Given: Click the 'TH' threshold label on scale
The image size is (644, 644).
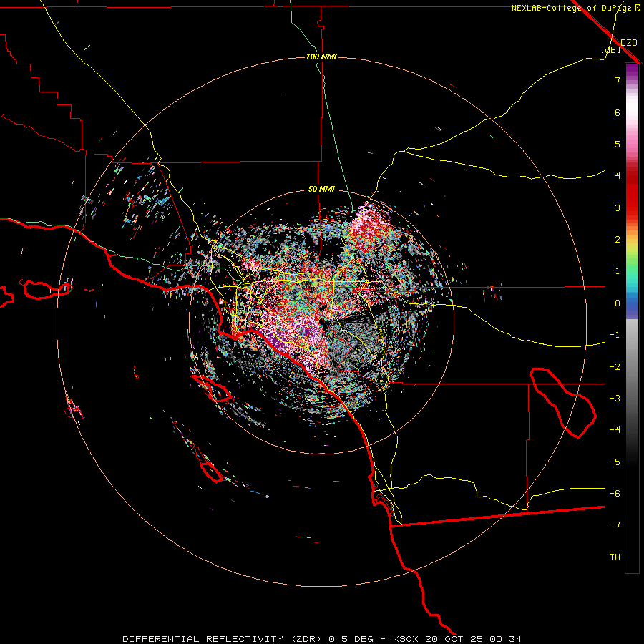Looking at the screenshot, I should pos(615,557).
